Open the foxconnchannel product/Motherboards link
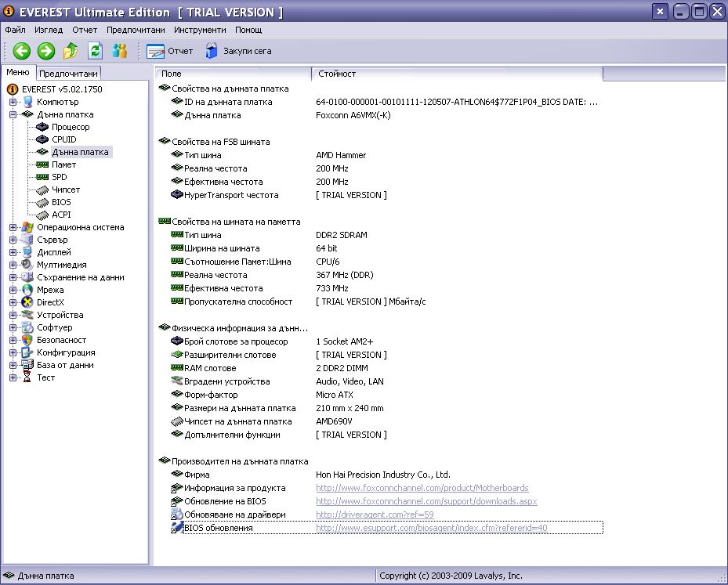 422,488
